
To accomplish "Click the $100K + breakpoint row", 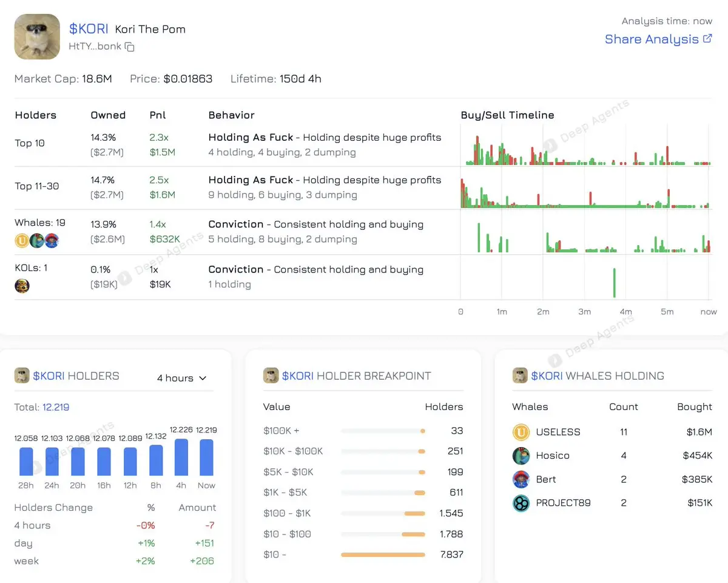I will click(x=363, y=431).
